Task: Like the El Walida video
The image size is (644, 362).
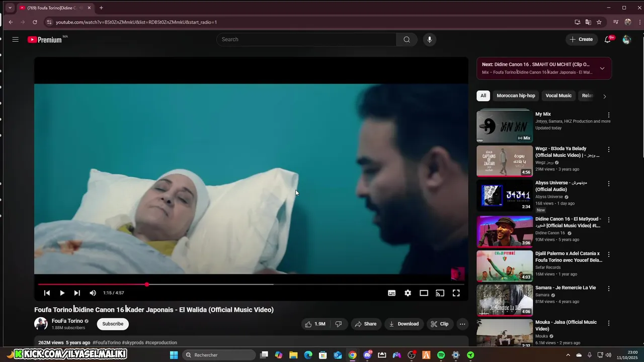Action: pos(315,324)
